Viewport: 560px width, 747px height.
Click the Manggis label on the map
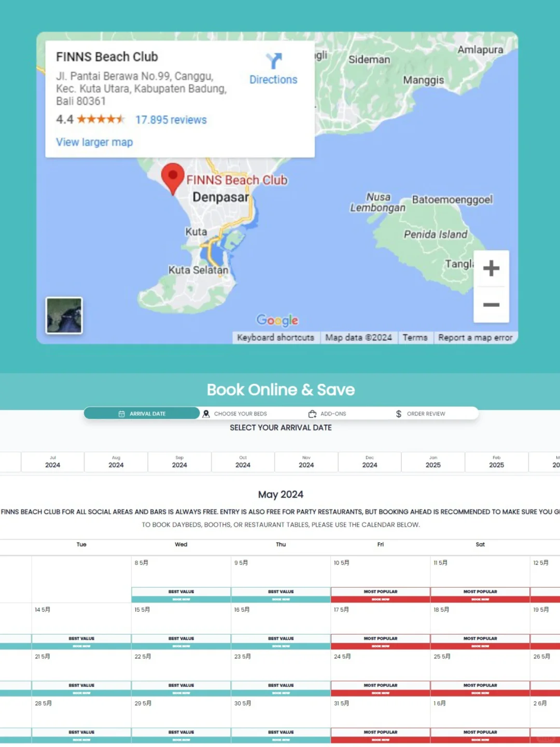(x=424, y=80)
